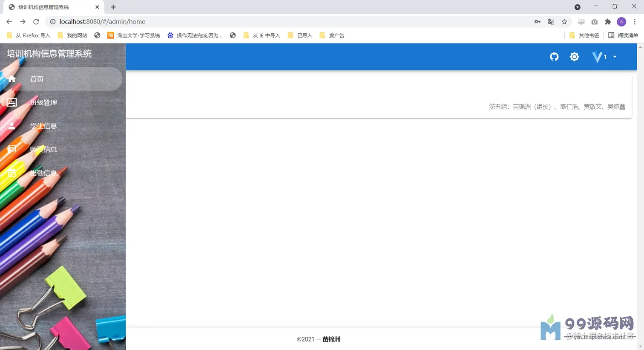Screen dimensions: 644x350
Task: Click the student person icon
Action: pyautogui.click(x=12, y=126)
